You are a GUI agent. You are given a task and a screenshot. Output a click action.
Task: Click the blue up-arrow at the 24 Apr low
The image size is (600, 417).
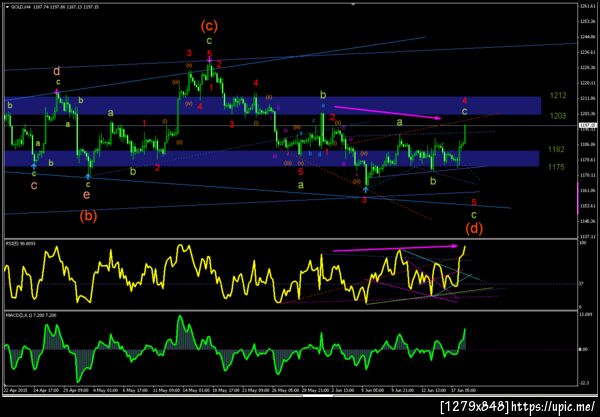pos(34,166)
